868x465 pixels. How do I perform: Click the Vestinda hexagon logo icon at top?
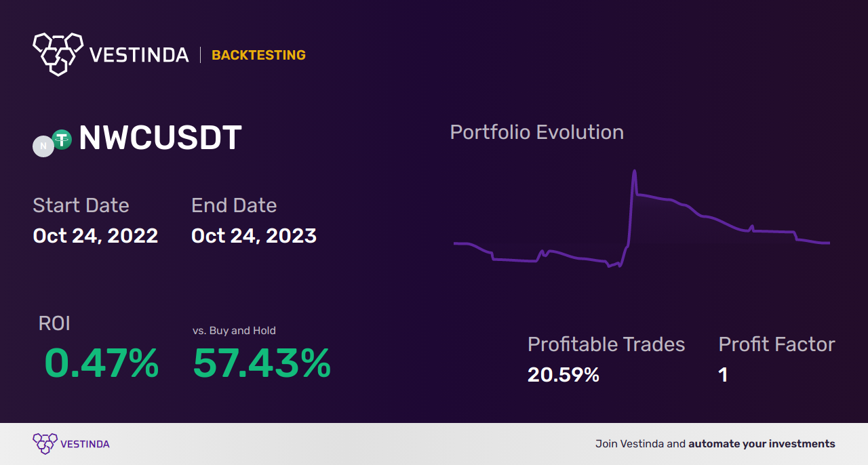[58, 53]
